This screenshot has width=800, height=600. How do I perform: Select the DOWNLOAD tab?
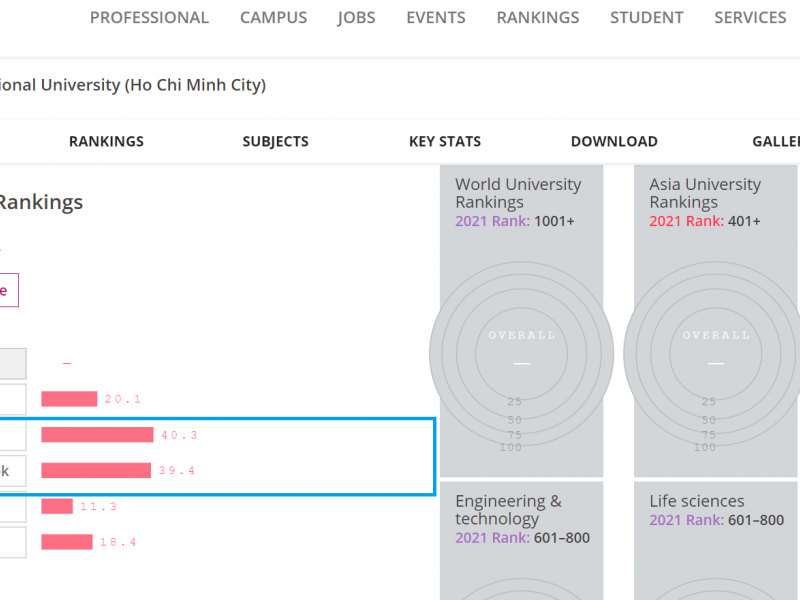(x=614, y=142)
